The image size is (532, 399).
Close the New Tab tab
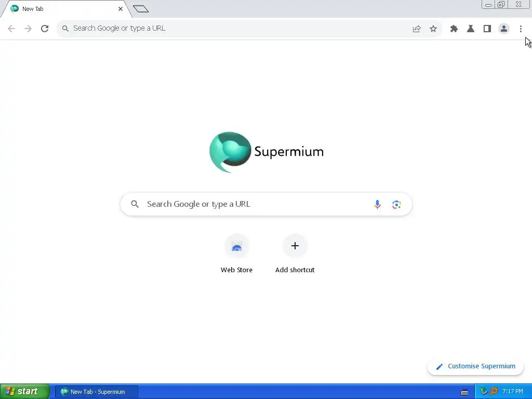pyautogui.click(x=121, y=9)
